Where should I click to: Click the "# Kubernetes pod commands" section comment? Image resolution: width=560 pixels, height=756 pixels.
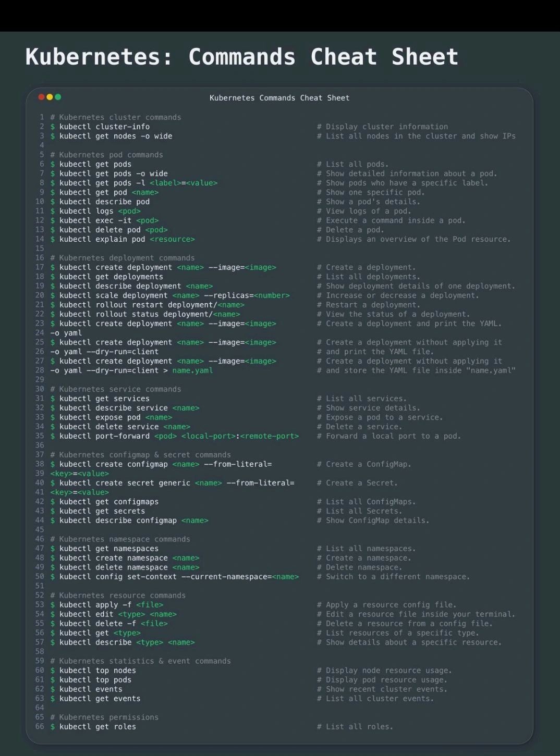pyautogui.click(x=106, y=155)
